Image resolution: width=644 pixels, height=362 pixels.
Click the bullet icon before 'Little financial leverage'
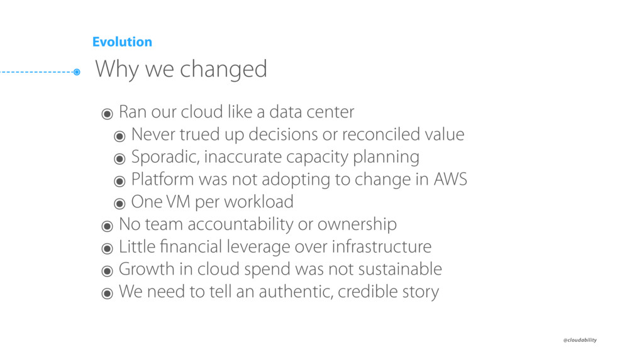click(x=107, y=249)
